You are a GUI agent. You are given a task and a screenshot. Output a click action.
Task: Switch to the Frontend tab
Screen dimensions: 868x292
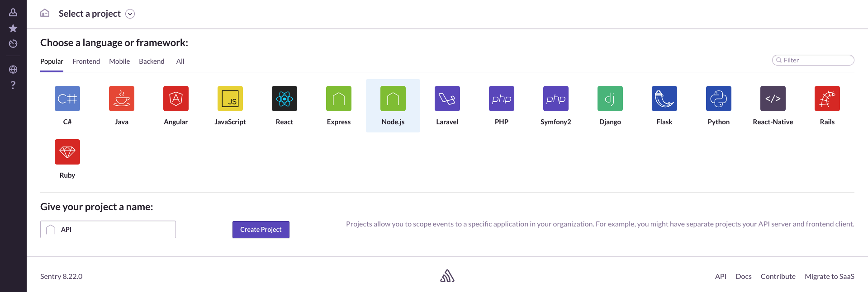pyautogui.click(x=86, y=61)
